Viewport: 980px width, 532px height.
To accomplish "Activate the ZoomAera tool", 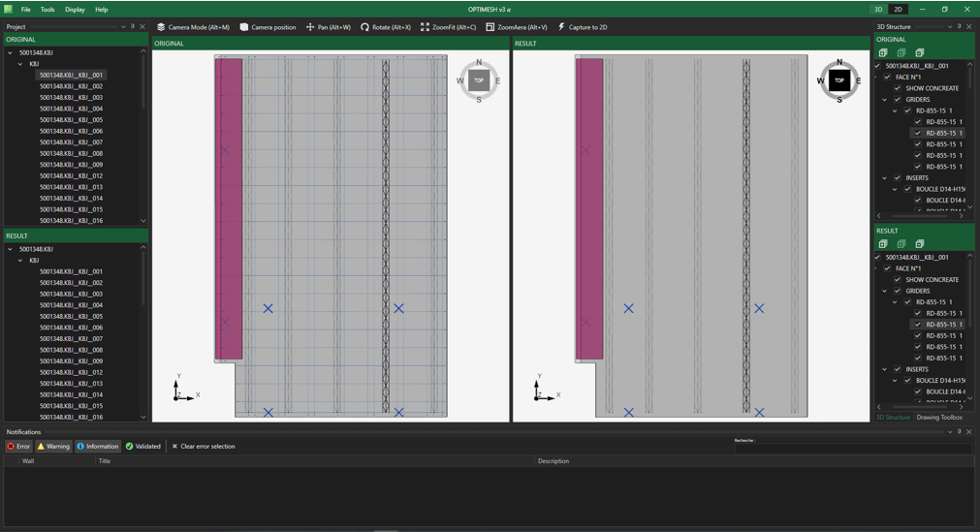I will click(x=516, y=27).
